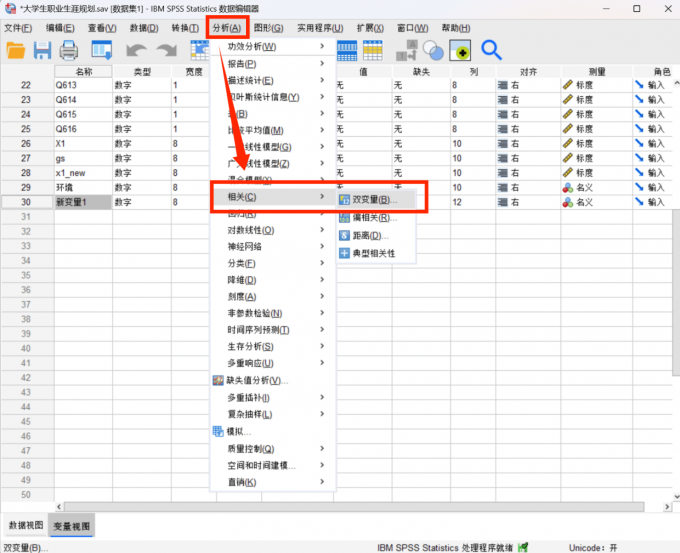This screenshot has width=680, height=553.
Task: Switch to the 数据视图 tab
Action: 26,525
